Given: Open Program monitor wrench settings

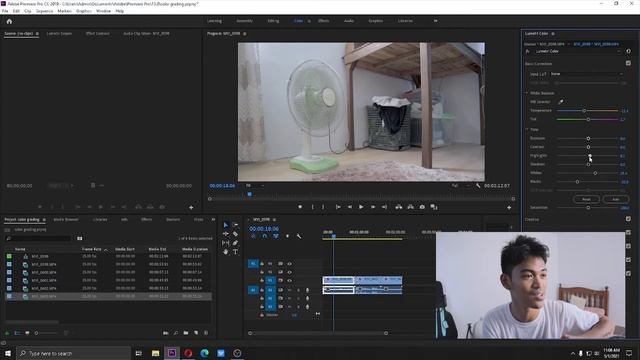Looking at the screenshot, I should (x=478, y=186).
